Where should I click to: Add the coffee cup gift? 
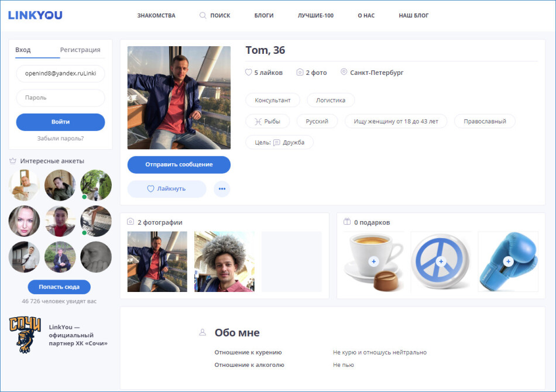373,261
